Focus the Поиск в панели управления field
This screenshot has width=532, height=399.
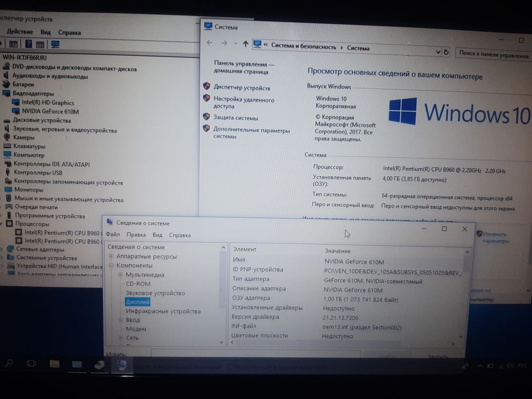494,54
